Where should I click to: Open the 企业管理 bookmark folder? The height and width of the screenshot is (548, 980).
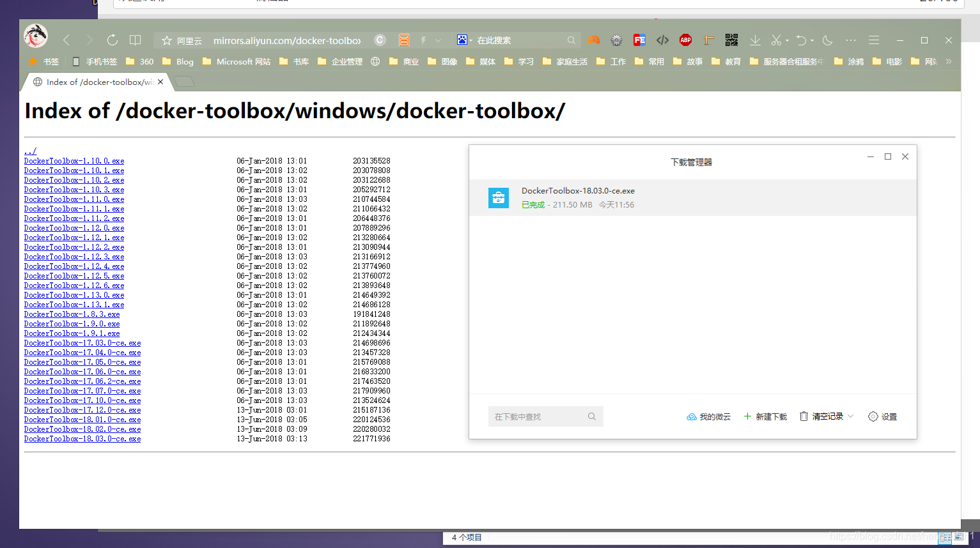tap(339, 61)
